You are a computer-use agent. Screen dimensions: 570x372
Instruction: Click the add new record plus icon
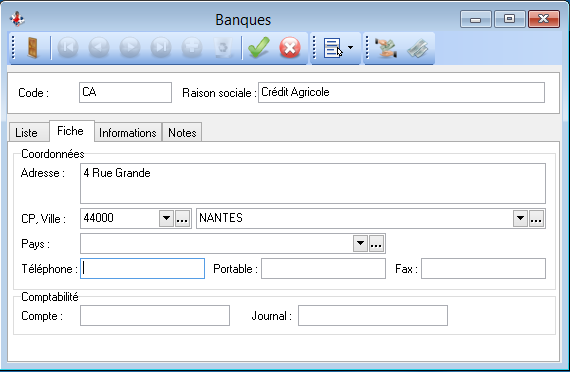(192, 48)
